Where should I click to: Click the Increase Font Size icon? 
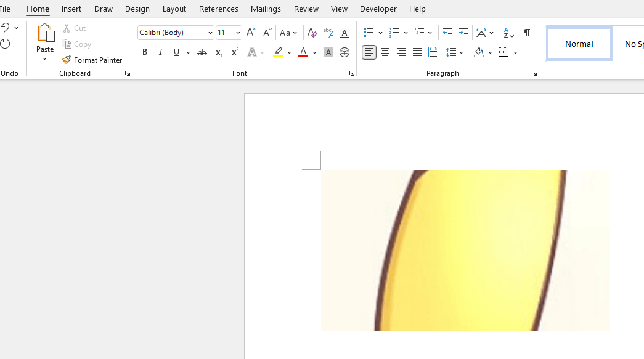pos(251,33)
